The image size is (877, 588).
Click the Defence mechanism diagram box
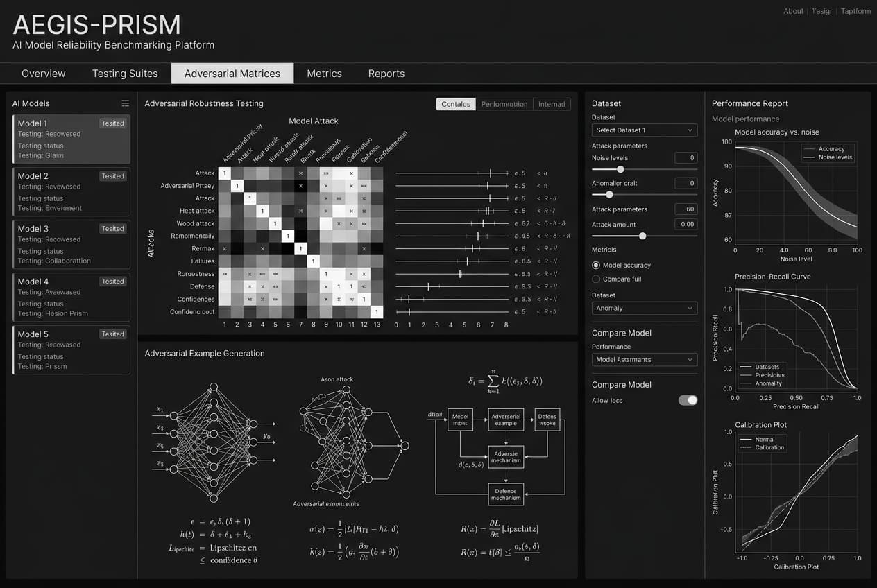(x=506, y=494)
